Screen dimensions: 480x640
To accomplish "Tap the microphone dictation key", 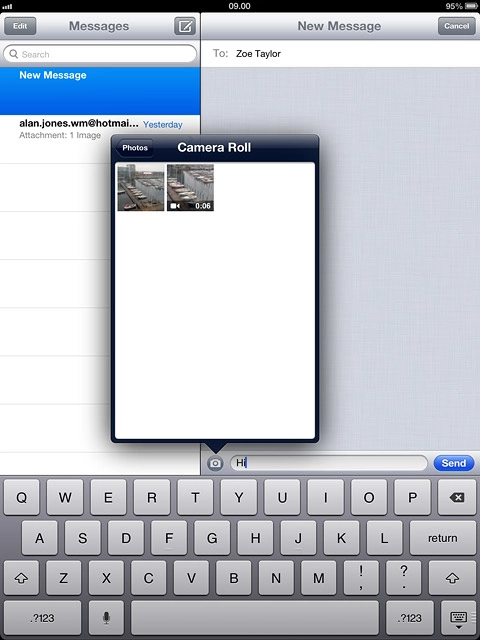I will click(106, 618).
